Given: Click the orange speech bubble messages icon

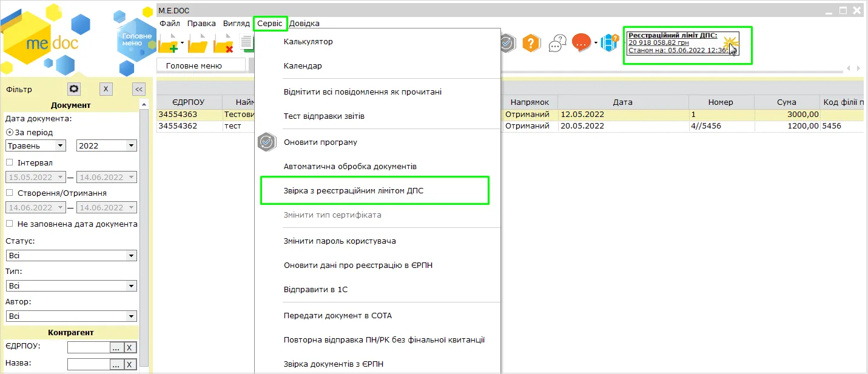Looking at the screenshot, I should tap(581, 43).
